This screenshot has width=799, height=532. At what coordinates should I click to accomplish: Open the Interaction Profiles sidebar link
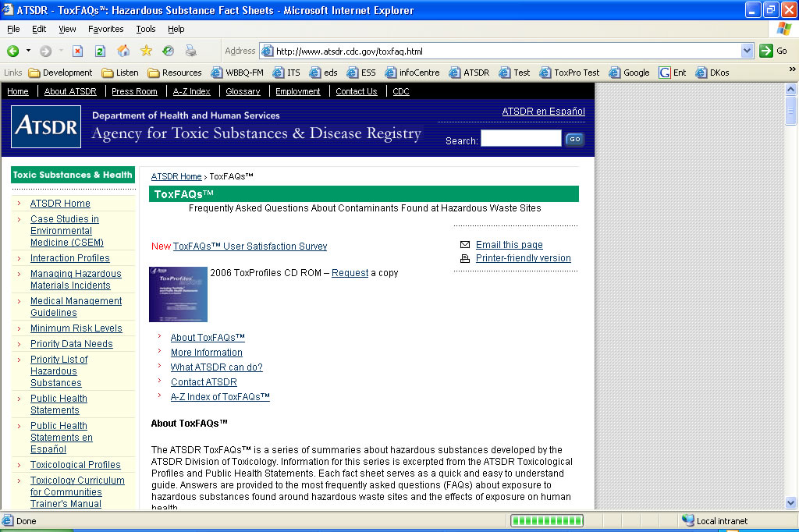(69, 258)
